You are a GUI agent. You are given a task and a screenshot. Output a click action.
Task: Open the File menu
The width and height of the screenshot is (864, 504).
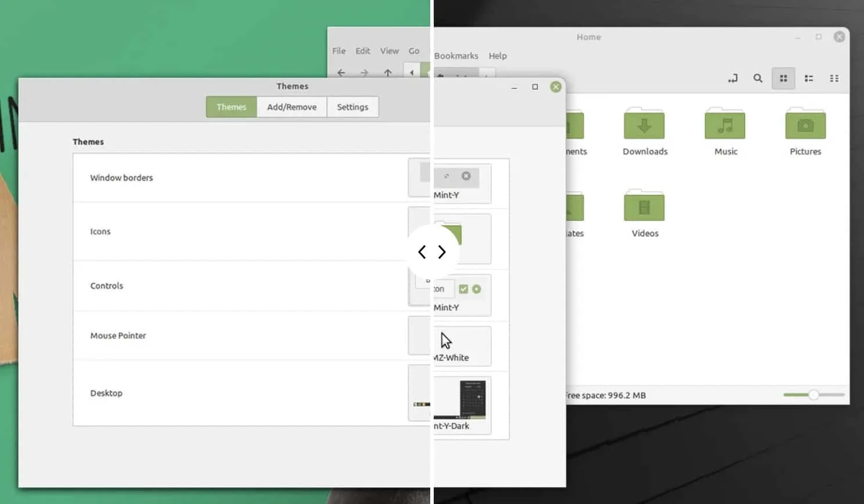[339, 51]
